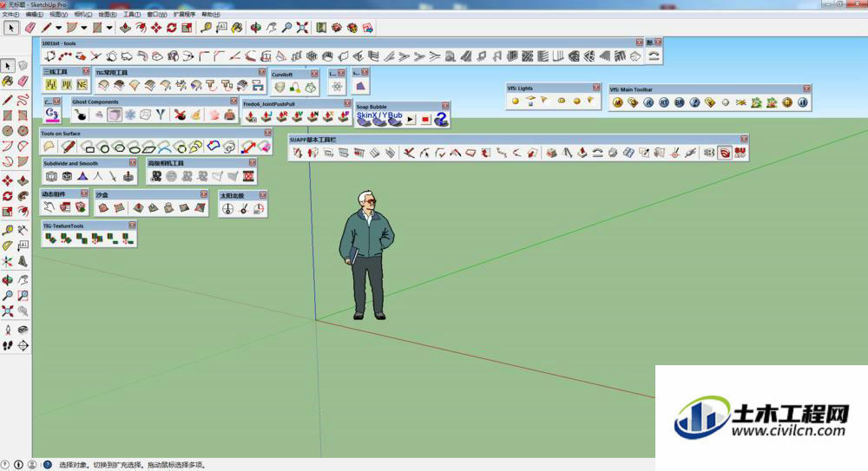The image size is (868, 471).
Task: Select the Follow Me tool in left palette
Action: (x=23, y=197)
